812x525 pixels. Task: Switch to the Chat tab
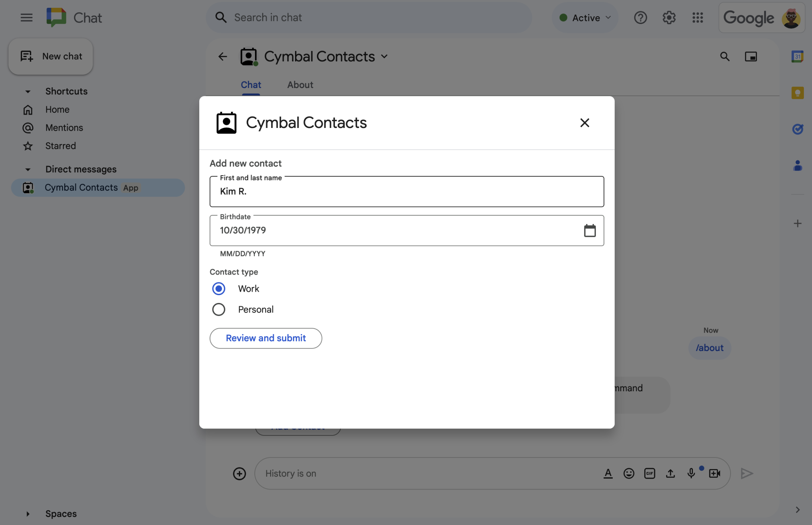(251, 85)
